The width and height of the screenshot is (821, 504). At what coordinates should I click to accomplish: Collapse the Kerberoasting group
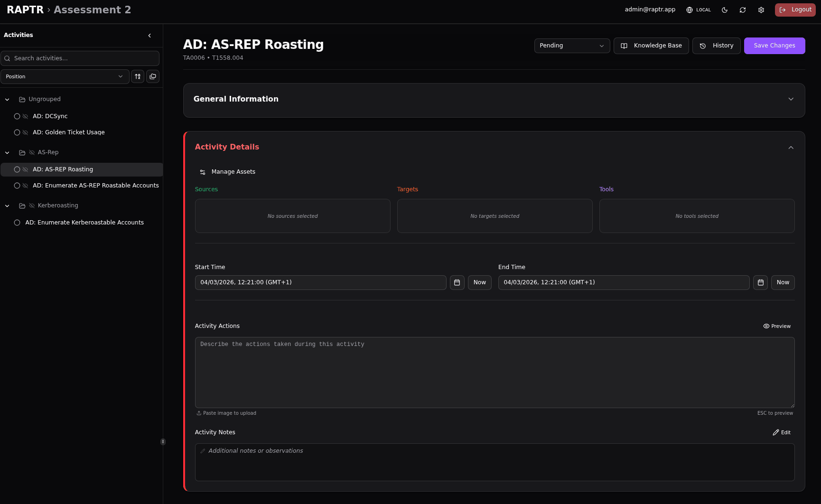tap(7, 205)
